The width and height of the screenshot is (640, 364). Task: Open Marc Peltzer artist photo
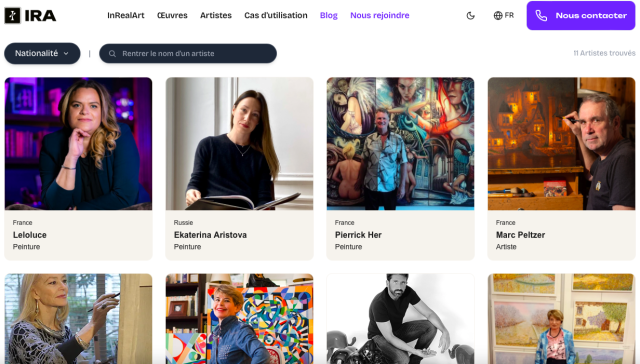coord(561,144)
